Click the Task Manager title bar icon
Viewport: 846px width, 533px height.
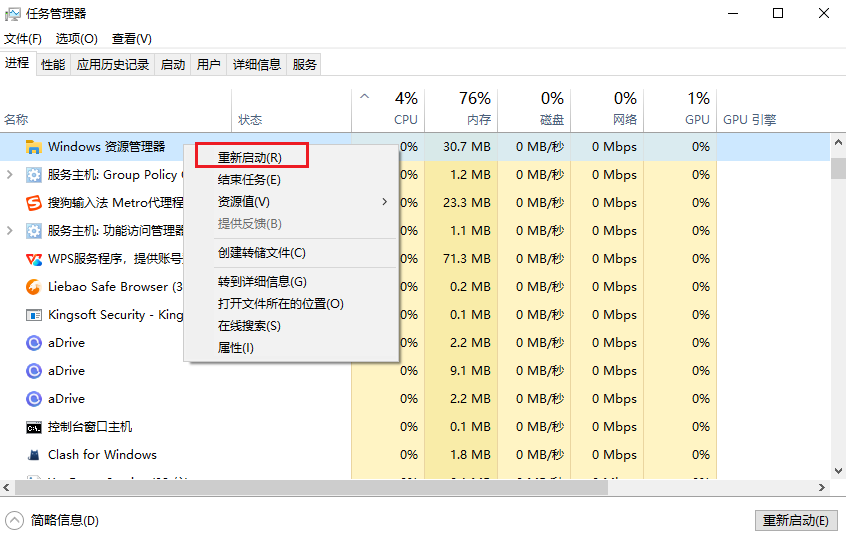(x=12, y=14)
